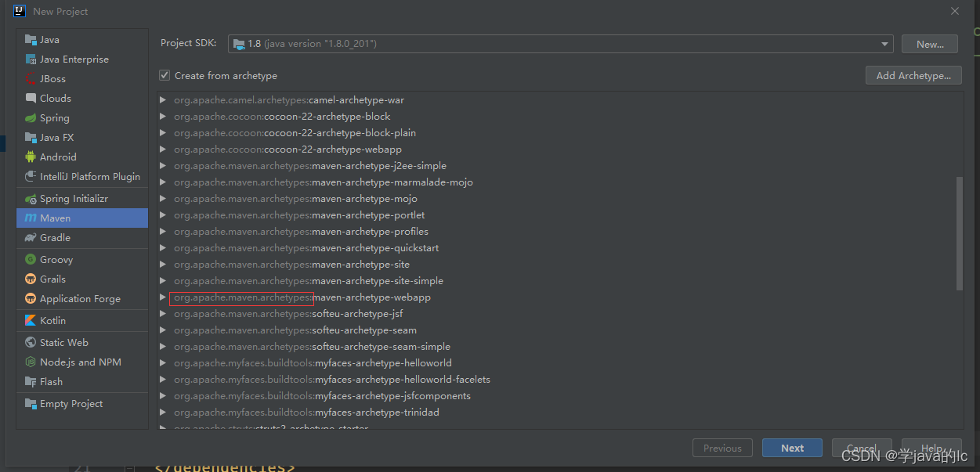
Task: Click the Java folder icon in sidebar
Action: click(x=31, y=40)
